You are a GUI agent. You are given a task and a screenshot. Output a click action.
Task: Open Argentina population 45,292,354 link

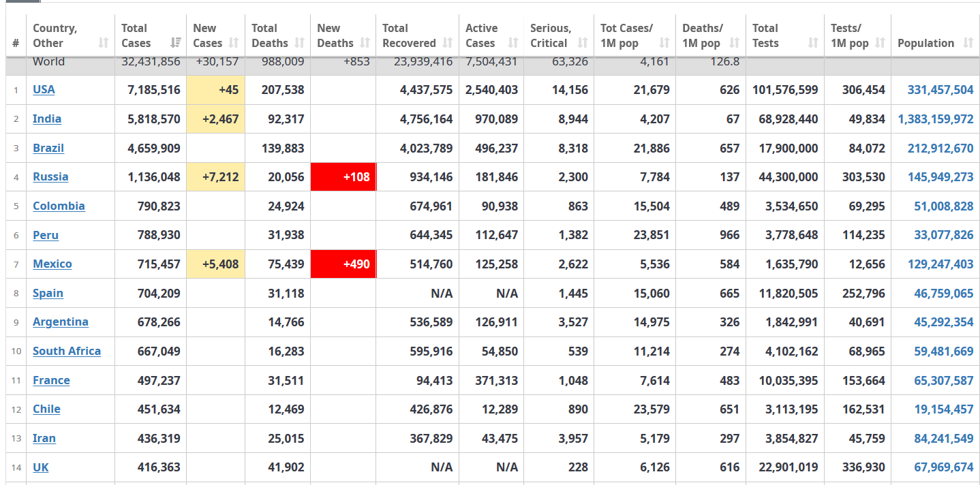[944, 322]
